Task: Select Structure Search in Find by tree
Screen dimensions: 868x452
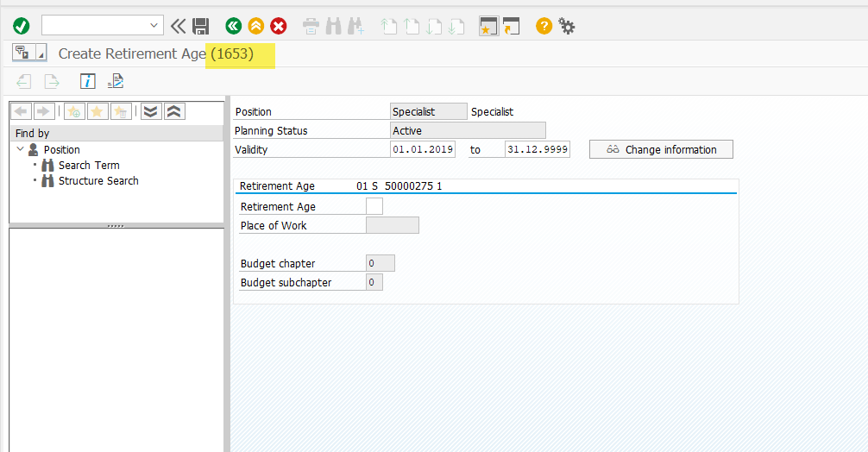Action: (98, 181)
